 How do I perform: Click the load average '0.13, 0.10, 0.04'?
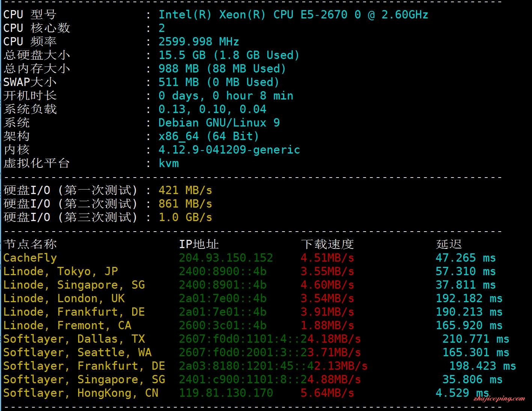(212, 109)
